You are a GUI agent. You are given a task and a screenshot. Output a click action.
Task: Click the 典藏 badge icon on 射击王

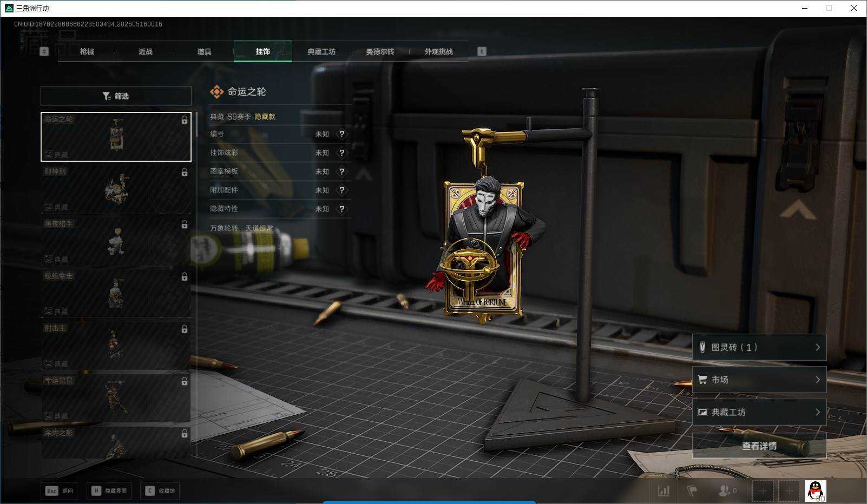(48, 364)
